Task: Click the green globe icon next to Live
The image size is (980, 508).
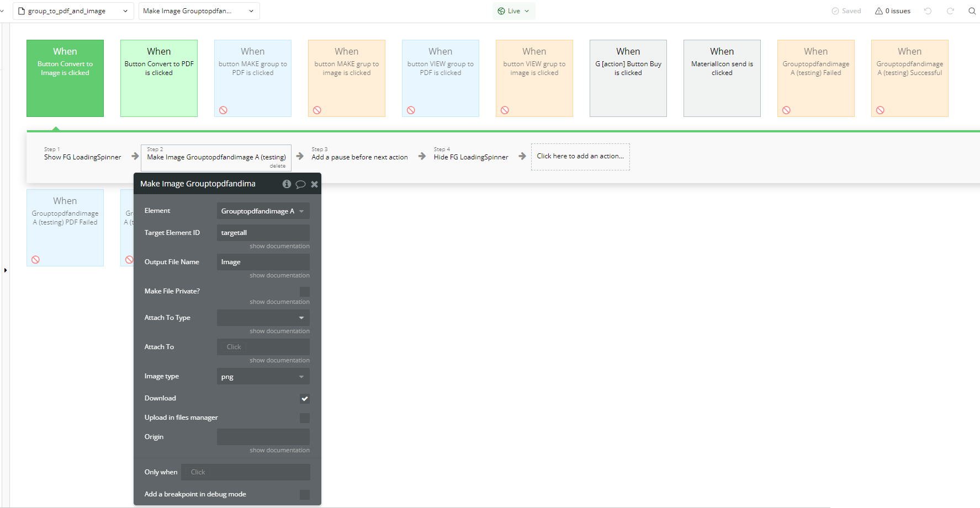Action: coord(501,10)
